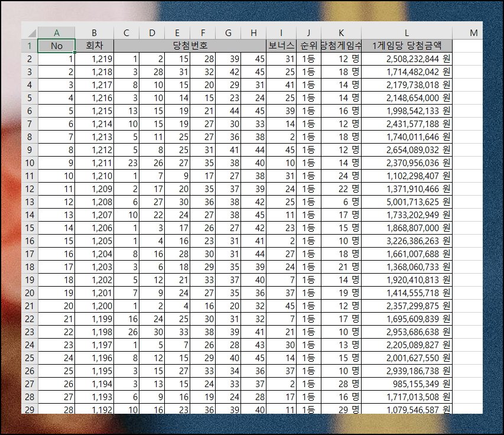The height and width of the screenshot is (435, 504).
Task: Click the '회차' header cell
Action: coord(94,46)
